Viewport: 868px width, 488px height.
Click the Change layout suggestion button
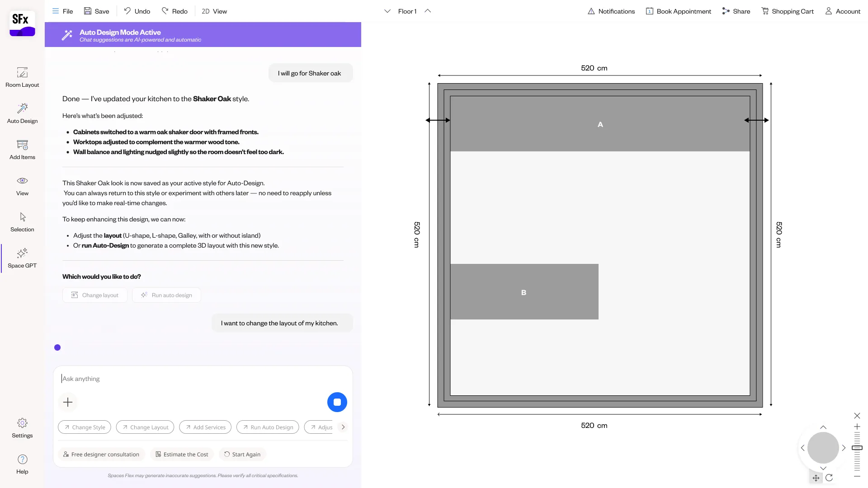pos(95,295)
